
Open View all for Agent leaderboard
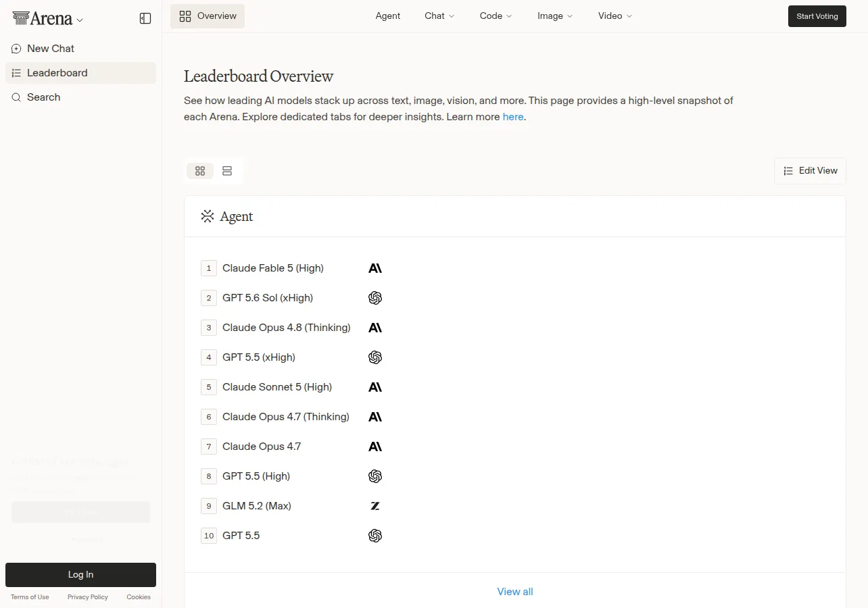[515, 592]
